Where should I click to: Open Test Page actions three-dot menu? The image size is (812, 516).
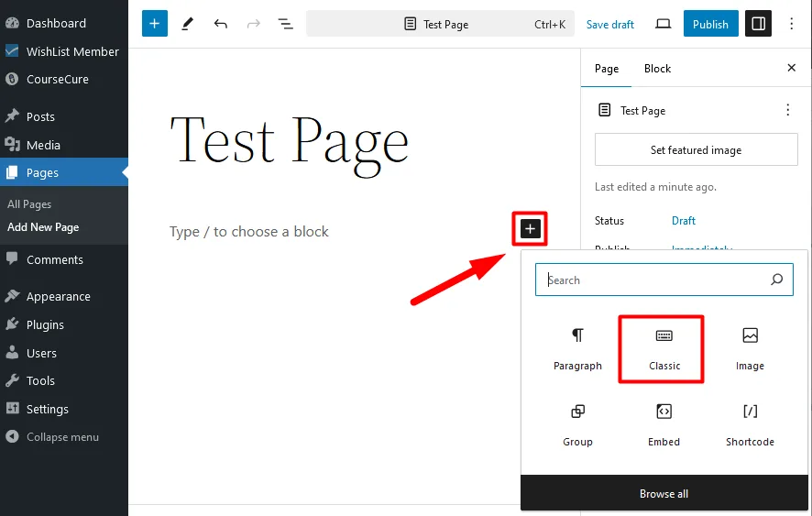click(x=786, y=110)
